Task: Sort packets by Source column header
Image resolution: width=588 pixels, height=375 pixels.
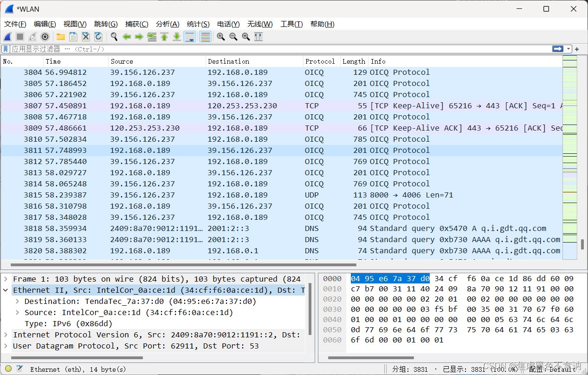Action: pyautogui.click(x=157, y=61)
